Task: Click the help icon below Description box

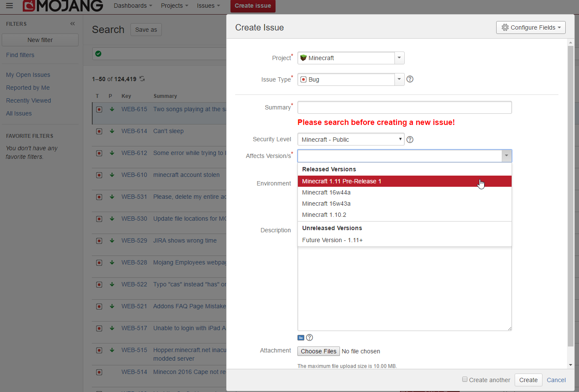Action: click(x=309, y=337)
